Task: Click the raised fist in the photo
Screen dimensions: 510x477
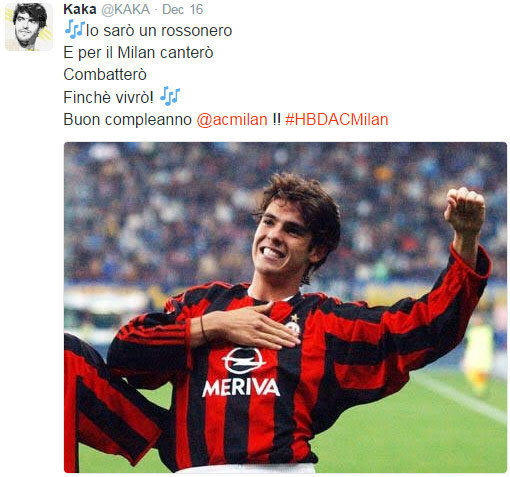Action: coord(465,210)
